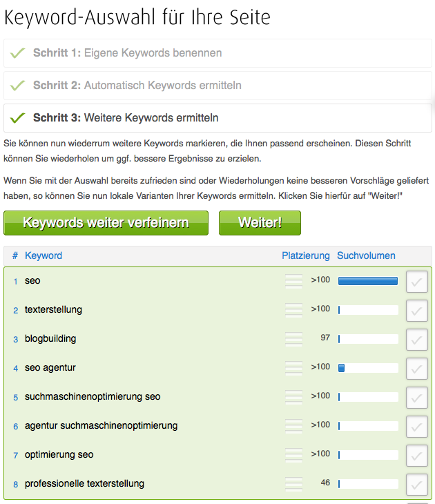
Task: Sort table by Platzierung column header
Action: pos(306,255)
